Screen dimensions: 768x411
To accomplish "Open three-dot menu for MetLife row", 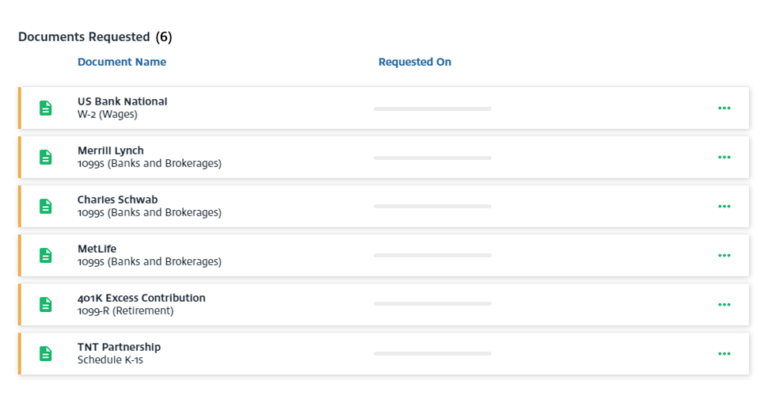I will click(x=724, y=255).
